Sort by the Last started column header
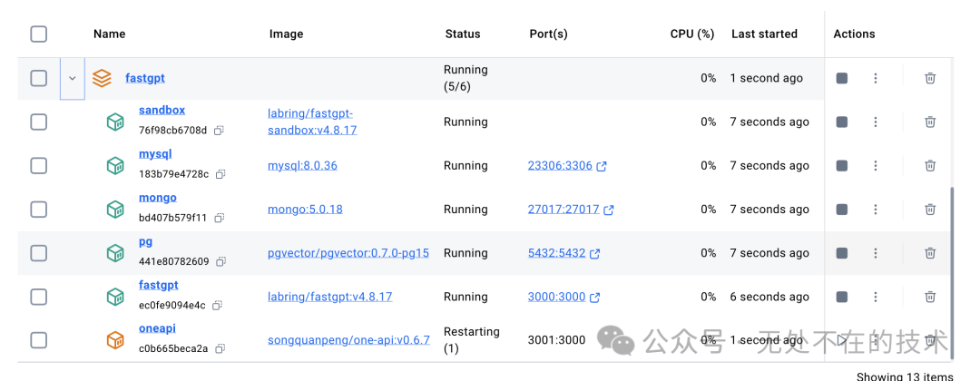This screenshot has width=980, height=381. (764, 34)
